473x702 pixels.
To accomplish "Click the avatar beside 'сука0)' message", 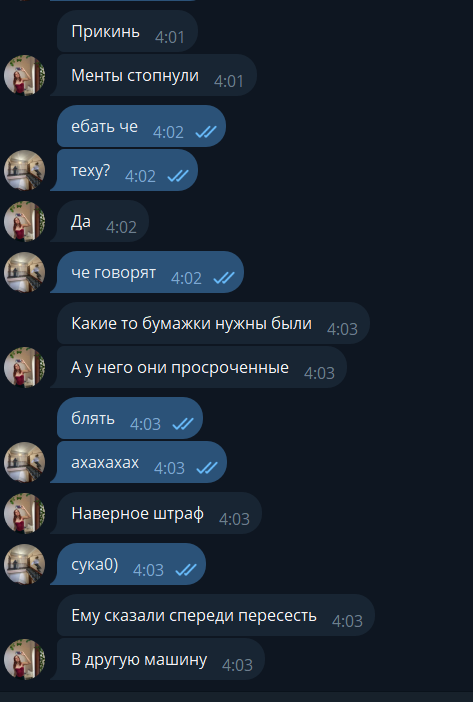I will [x=25, y=564].
